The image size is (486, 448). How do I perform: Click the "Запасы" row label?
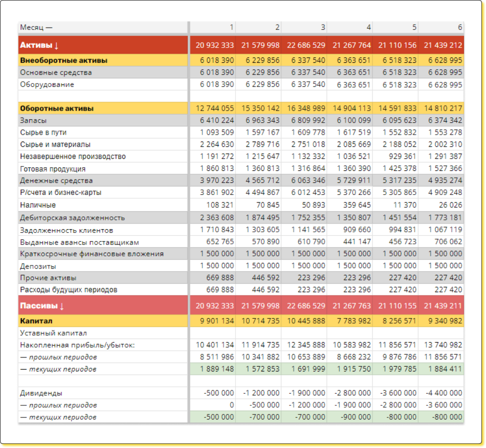pyautogui.click(x=33, y=120)
